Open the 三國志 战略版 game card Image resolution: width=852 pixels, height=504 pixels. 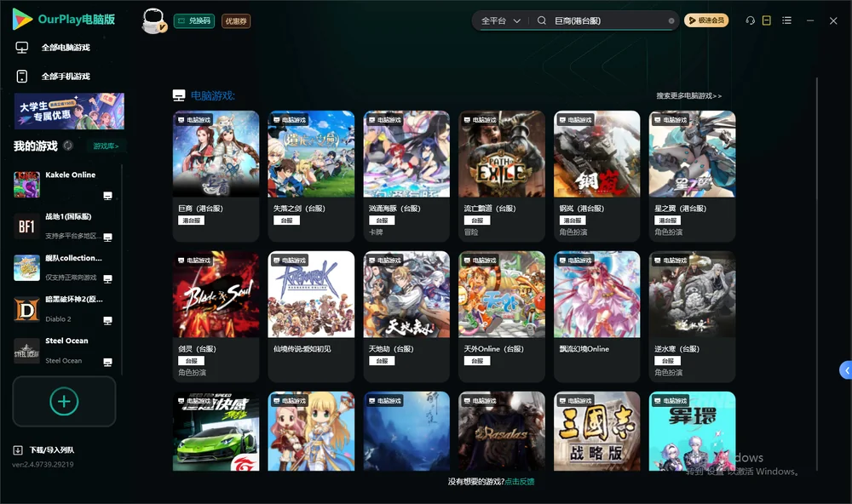tap(597, 432)
